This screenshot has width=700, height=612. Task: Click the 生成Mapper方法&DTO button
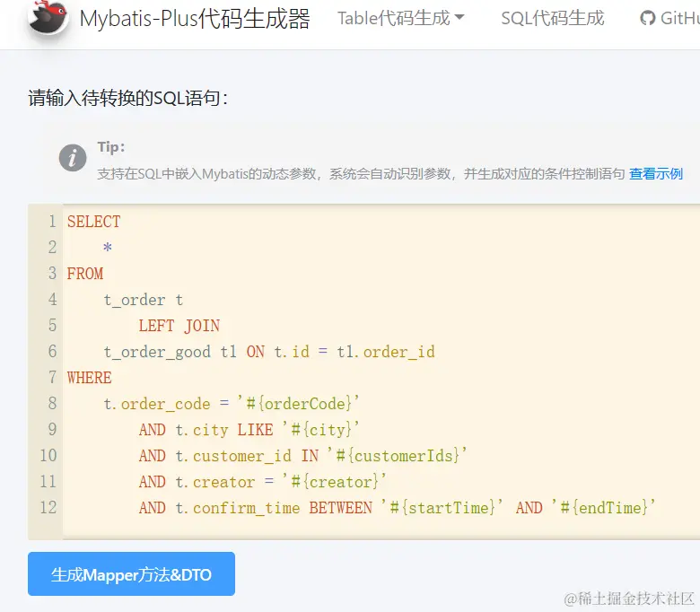coord(131,573)
